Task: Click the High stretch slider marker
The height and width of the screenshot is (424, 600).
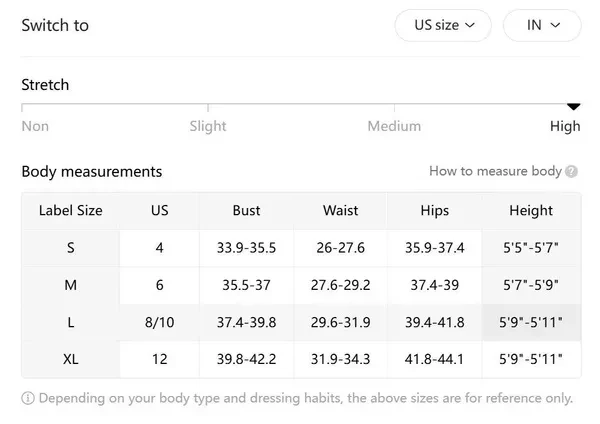Action: click(x=573, y=106)
